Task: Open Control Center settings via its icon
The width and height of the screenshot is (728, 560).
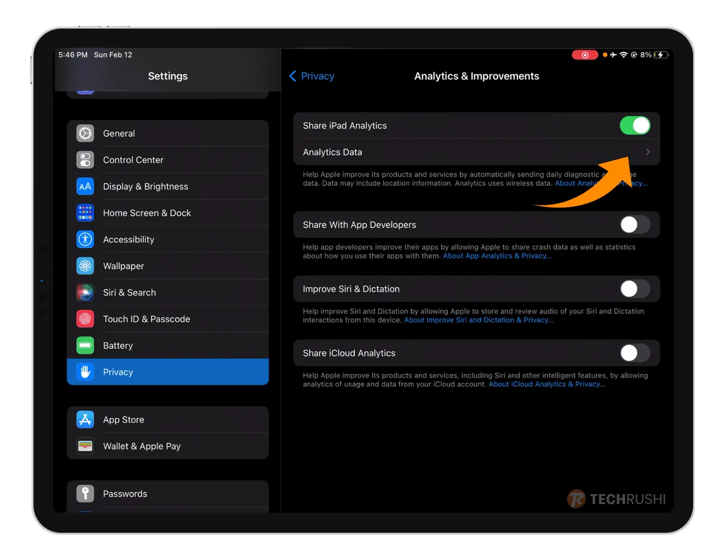Action: click(85, 160)
